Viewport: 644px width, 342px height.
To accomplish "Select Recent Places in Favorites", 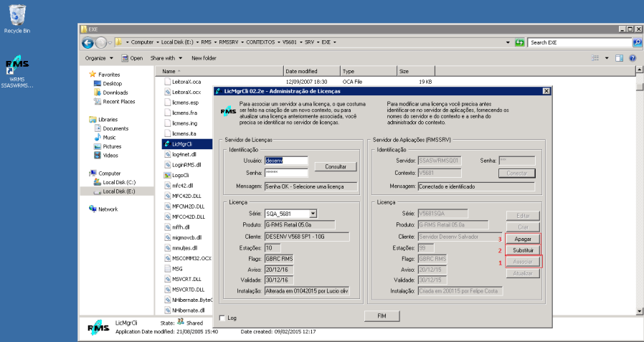I will (x=119, y=101).
